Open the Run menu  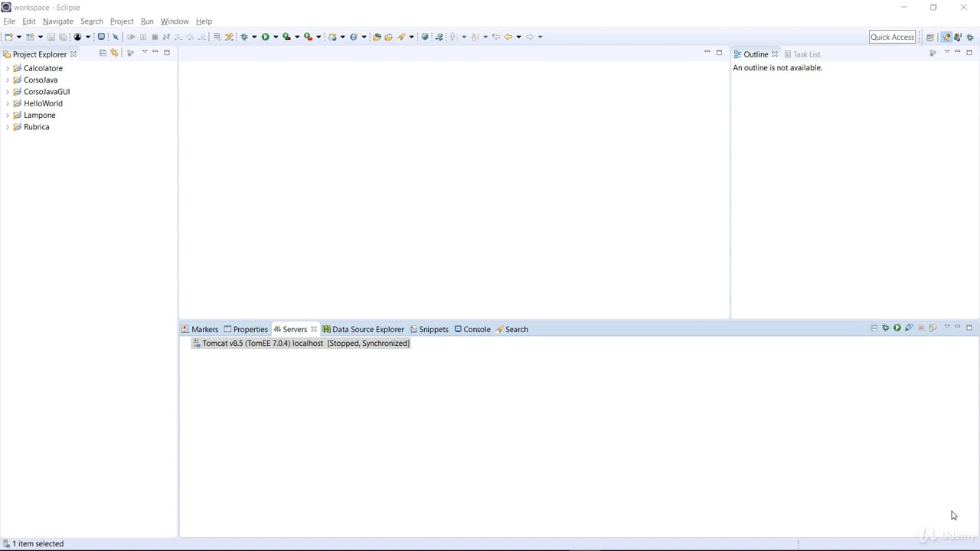[147, 21]
